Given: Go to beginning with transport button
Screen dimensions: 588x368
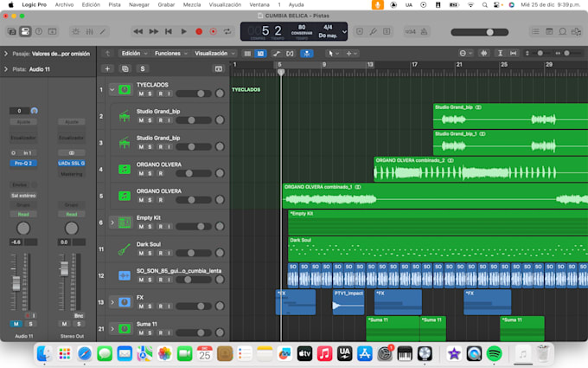Looking at the screenshot, I should (x=169, y=31).
